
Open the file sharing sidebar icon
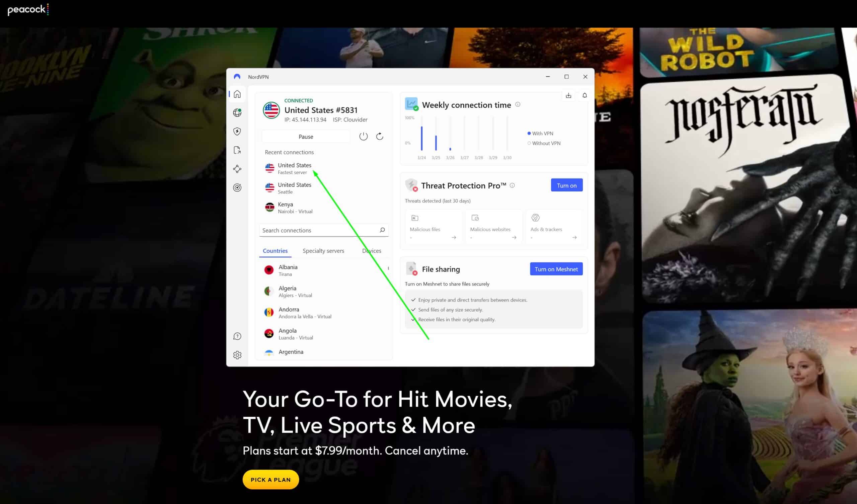click(x=237, y=150)
